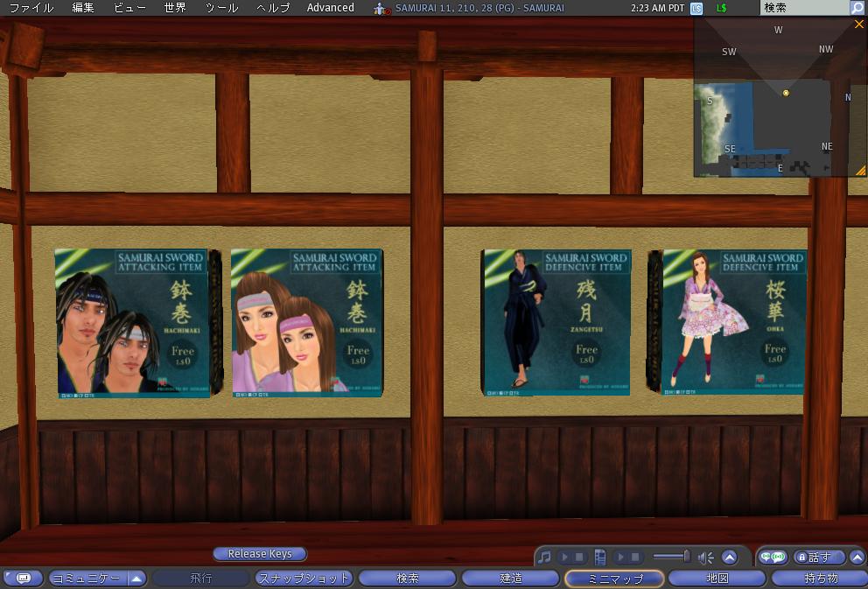The height and width of the screenshot is (589, 868).
Task: Click the blue L$ buy currency icon
Action: [x=697, y=8]
